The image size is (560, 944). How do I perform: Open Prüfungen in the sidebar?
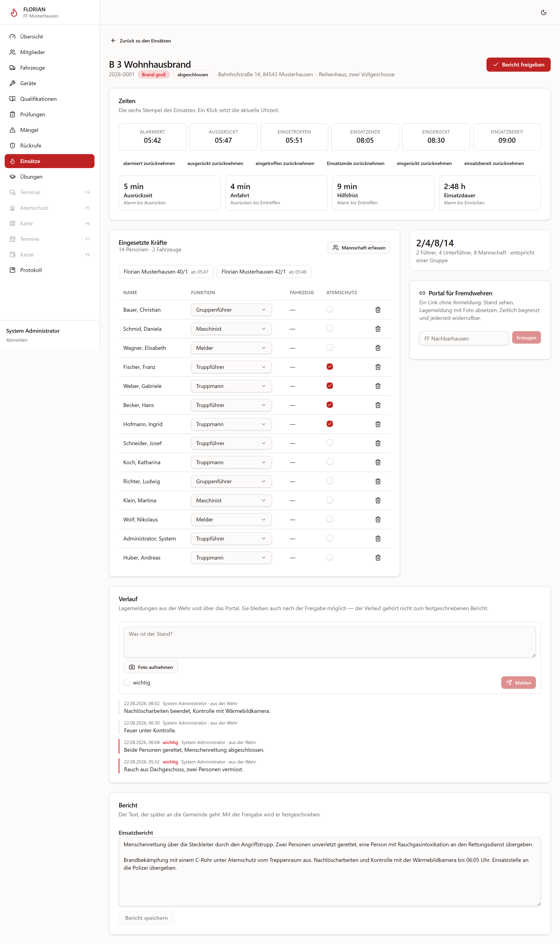(49, 114)
